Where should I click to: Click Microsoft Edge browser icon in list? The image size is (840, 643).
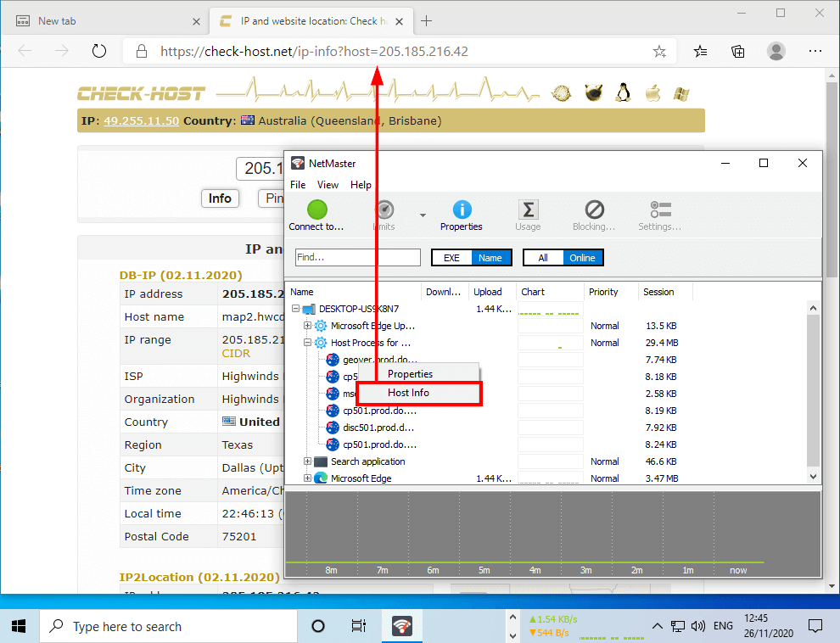click(x=321, y=478)
